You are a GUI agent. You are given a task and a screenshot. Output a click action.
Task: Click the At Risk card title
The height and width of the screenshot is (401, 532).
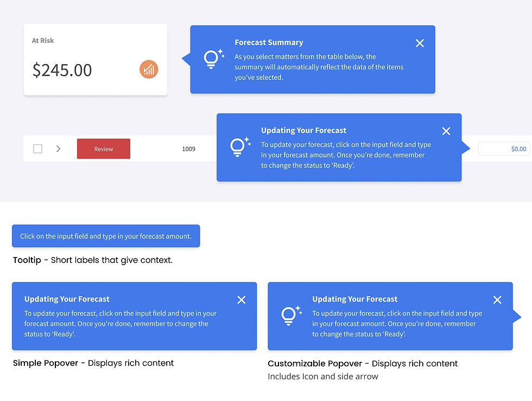pyautogui.click(x=43, y=41)
